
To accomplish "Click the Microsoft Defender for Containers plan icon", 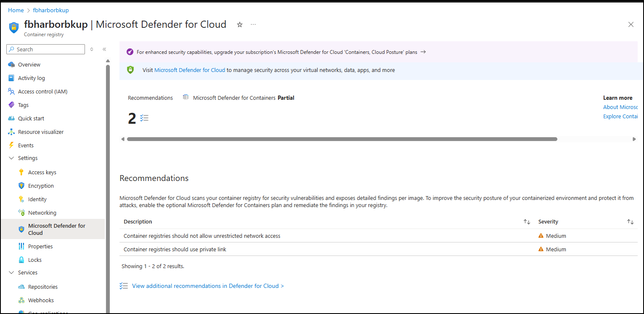I will 186,97.
